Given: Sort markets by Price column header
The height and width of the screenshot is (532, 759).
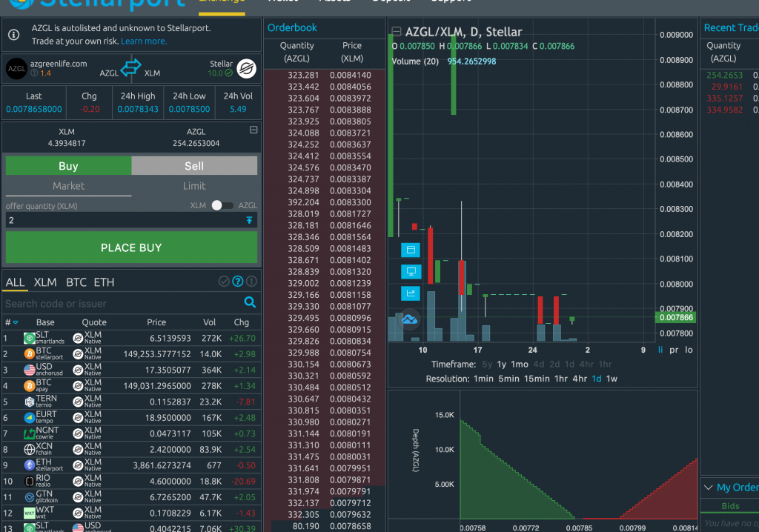Looking at the screenshot, I should tap(156, 322).
